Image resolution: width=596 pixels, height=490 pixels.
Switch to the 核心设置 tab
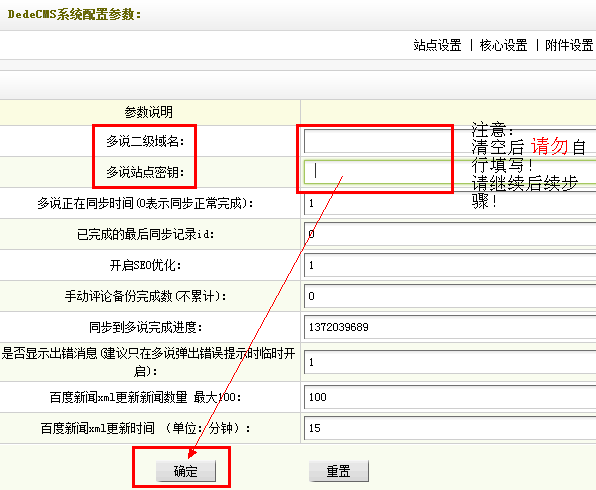point(503,45)
